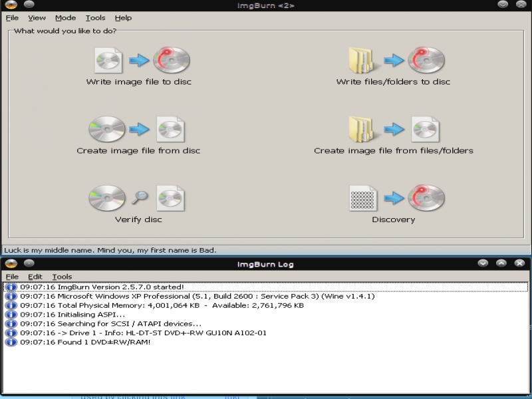This screenshot has width=532, height=399.
Task: Click the 'Luck is my middle name' status bar
Action: (x=110, y=250)
